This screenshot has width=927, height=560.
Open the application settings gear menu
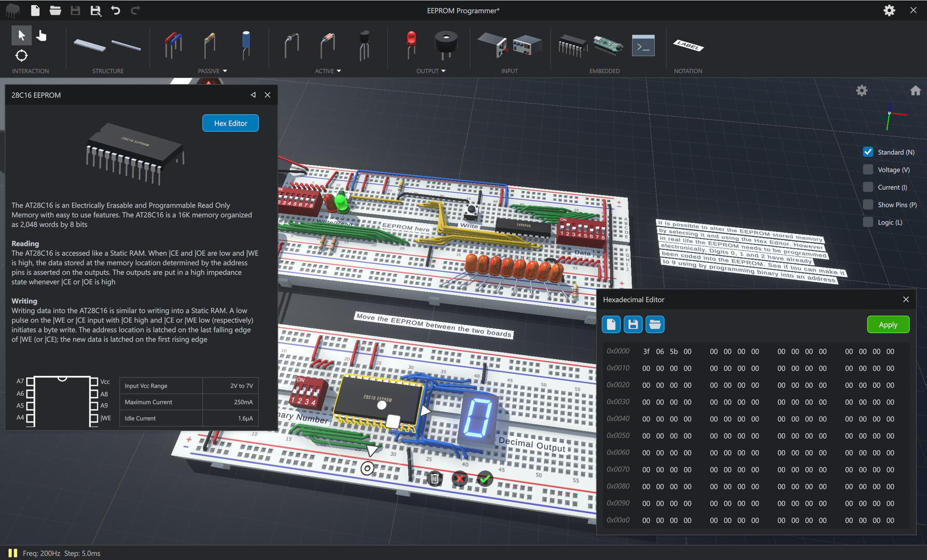point(889,10)
